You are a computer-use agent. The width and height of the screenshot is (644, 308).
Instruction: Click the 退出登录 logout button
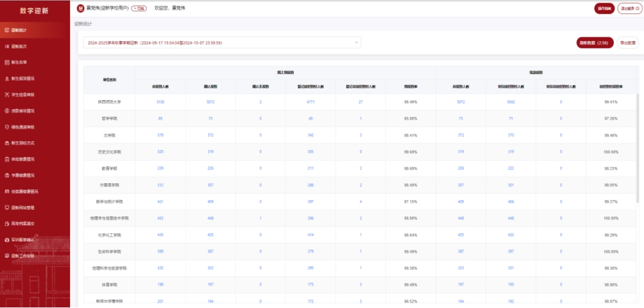coord(630,8)
